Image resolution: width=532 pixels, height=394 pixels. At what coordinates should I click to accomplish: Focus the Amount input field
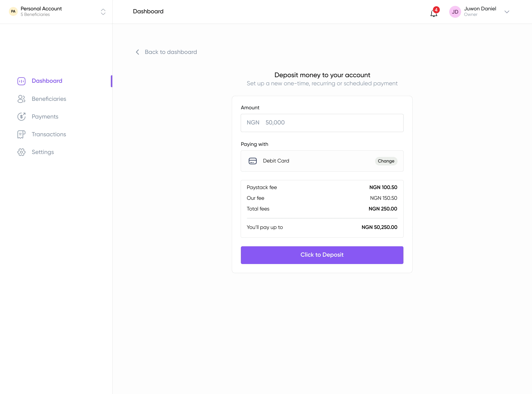pyautogui.click(x=322, y=123)
